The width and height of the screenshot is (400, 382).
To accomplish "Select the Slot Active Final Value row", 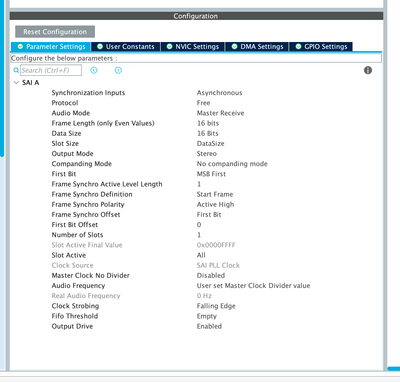I will click(87, 245).
